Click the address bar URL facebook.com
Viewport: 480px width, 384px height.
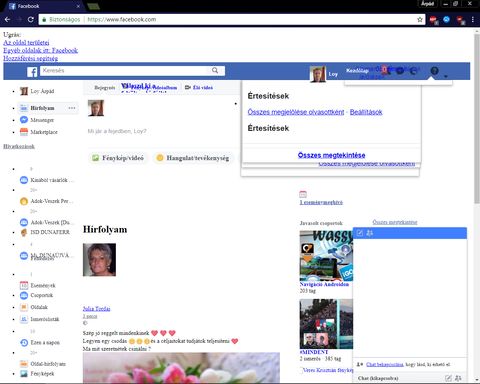(122, 19)
